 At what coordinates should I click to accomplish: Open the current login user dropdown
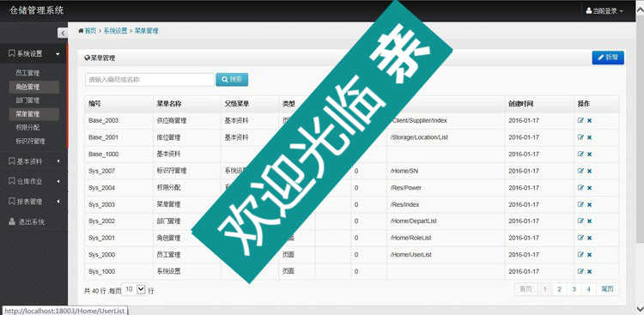pos(605,11)
